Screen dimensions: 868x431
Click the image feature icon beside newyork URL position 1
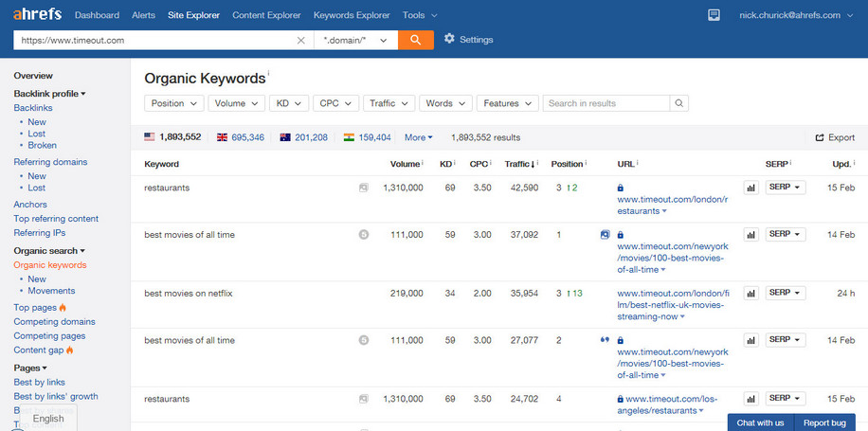606,235
